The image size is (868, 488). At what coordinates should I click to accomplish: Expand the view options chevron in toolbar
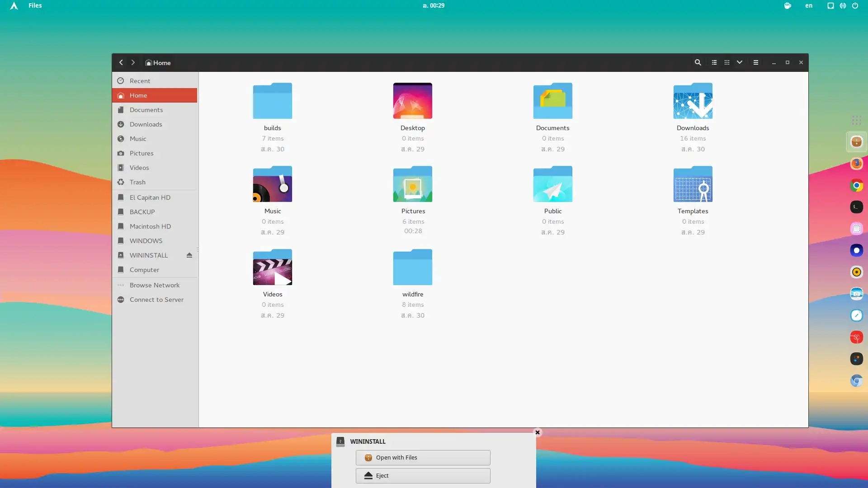[740, 62]
